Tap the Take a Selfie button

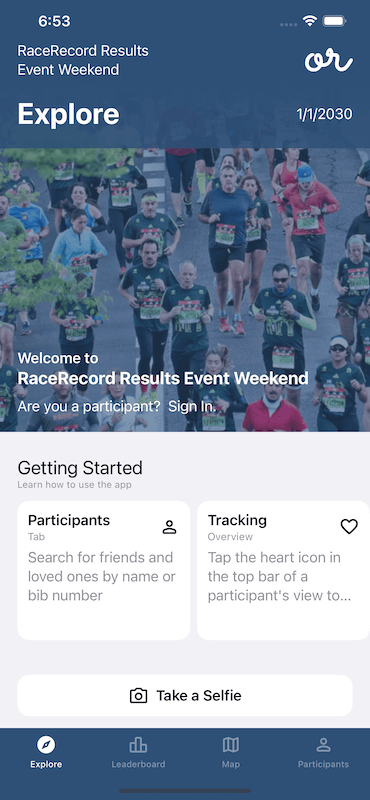pos(185,696)
